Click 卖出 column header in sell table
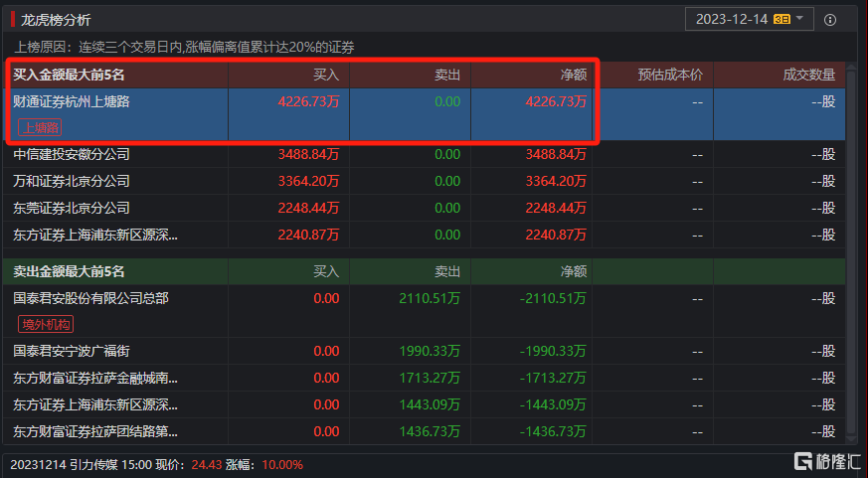The image size is (868, 478). (x=447, y=271)
